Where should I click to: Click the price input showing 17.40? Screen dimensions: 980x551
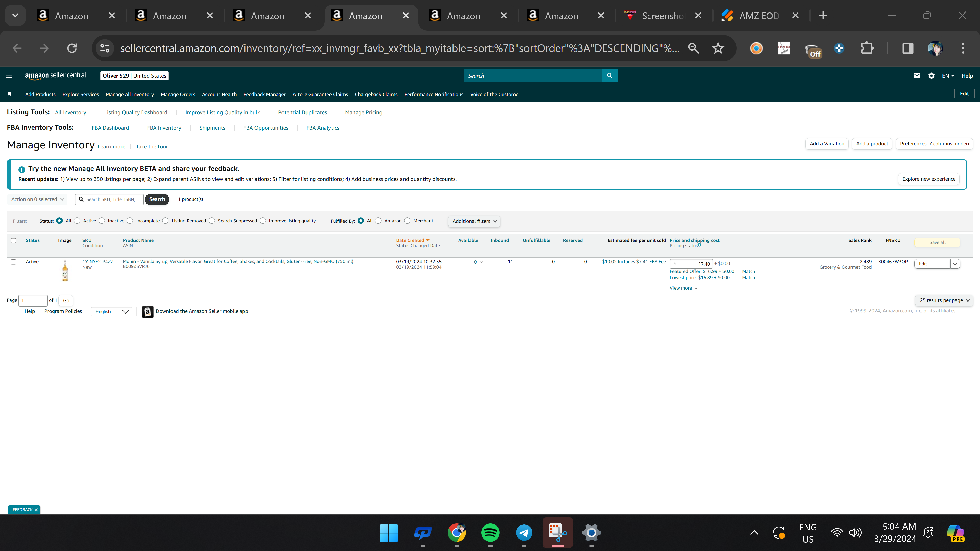(x=691, y=264)
